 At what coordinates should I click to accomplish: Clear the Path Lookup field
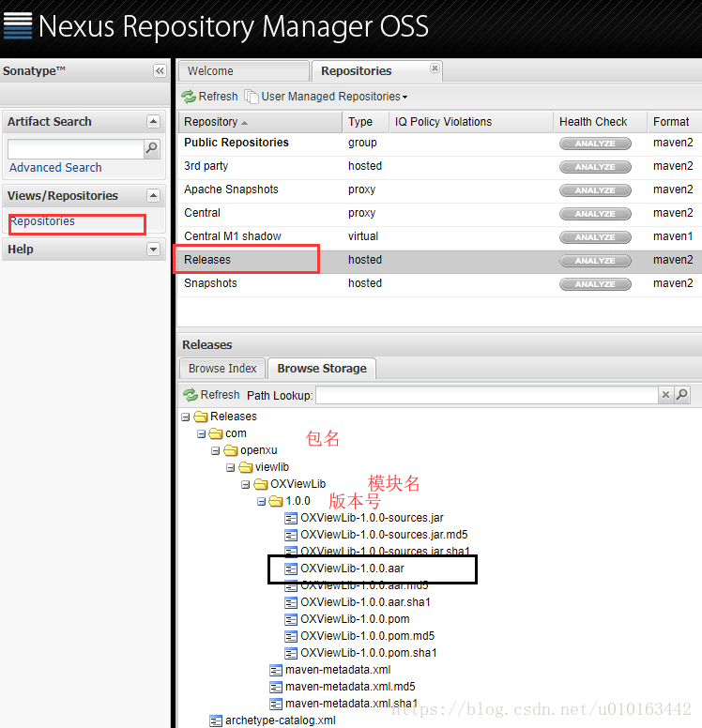(665, 395)
